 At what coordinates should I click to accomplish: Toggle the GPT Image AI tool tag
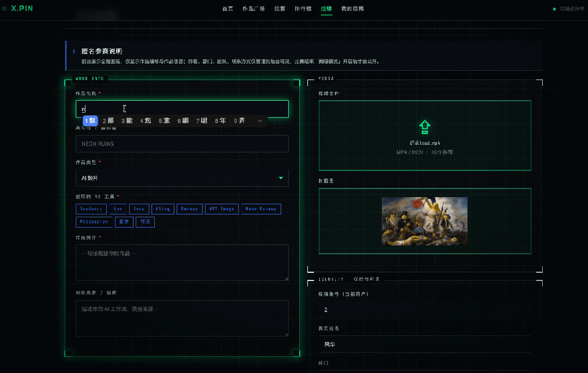coord(222,209)
